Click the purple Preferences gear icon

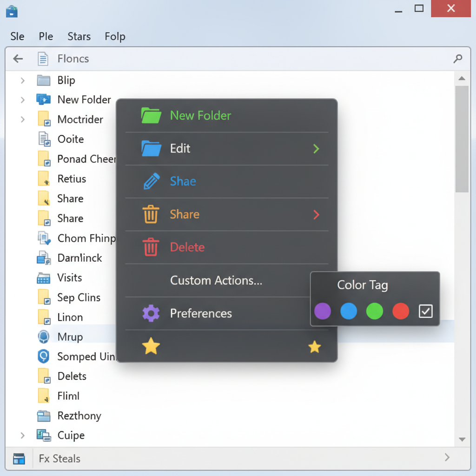point(151,313)
